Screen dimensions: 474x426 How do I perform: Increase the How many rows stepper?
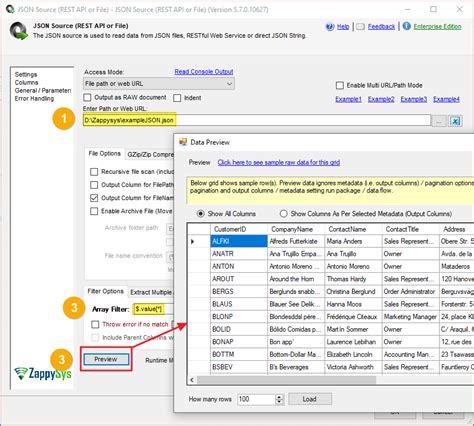279,397
